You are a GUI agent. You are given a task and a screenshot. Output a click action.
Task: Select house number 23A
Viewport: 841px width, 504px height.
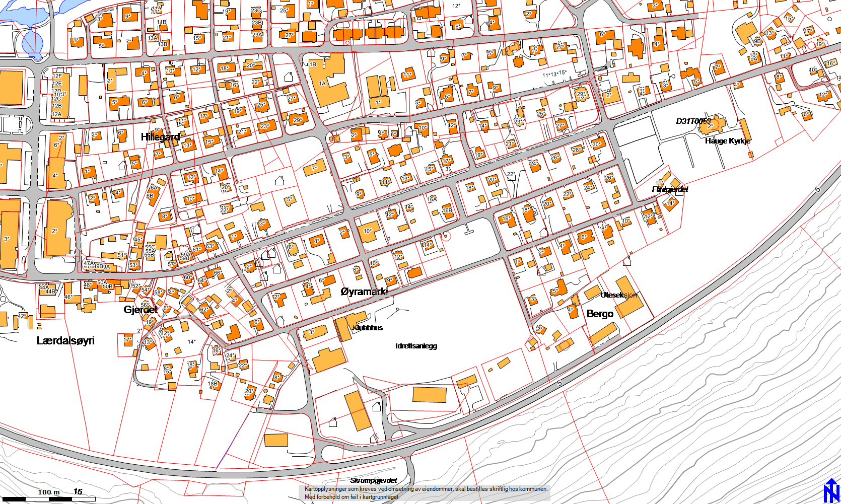click(x=257, y=35)
